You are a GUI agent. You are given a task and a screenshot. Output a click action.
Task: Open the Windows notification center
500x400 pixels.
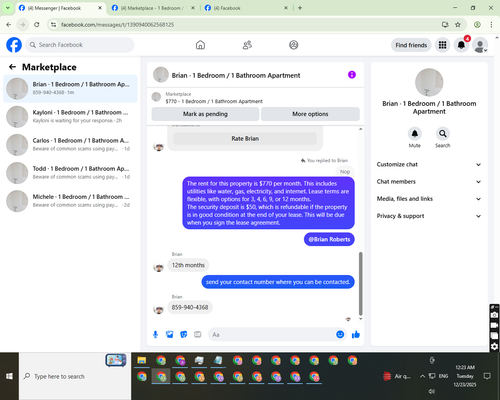click(x=487, y=376)
